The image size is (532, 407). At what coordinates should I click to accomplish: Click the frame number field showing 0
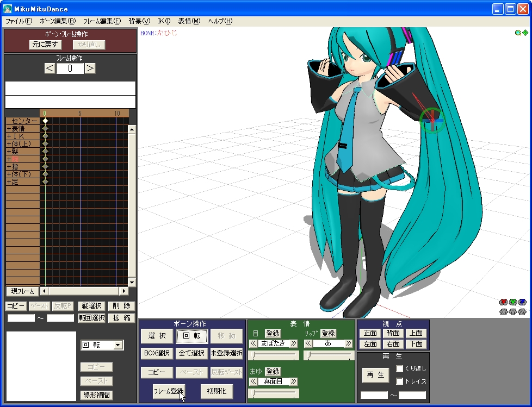click(x=70, y=68)
